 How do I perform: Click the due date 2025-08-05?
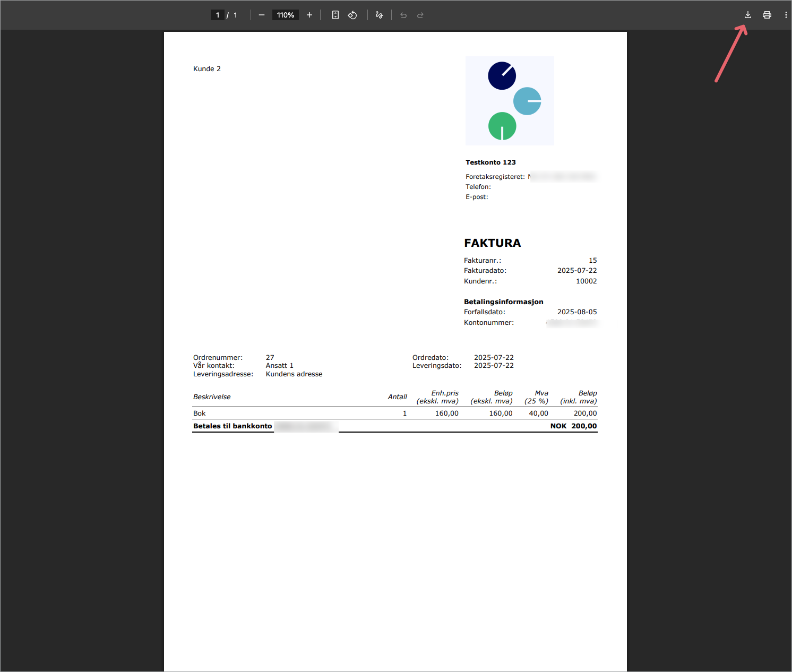576,312
